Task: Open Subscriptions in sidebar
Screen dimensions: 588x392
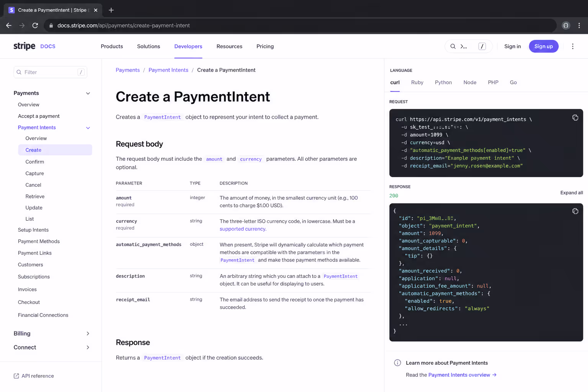Action: tap(34, 277)
